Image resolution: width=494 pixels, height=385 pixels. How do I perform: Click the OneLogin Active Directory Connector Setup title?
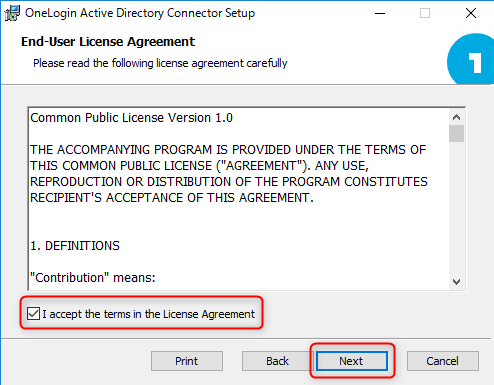[140, 13]
